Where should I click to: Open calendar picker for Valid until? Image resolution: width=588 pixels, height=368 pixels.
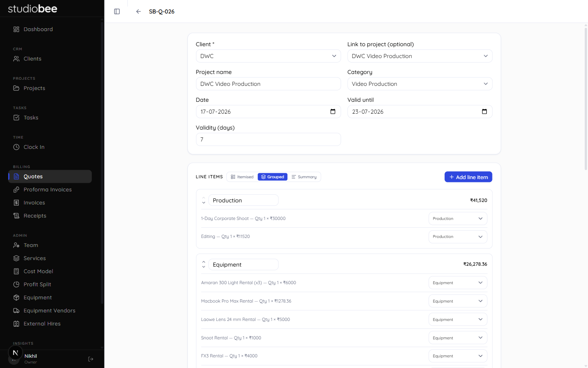(x=484, y=112)
